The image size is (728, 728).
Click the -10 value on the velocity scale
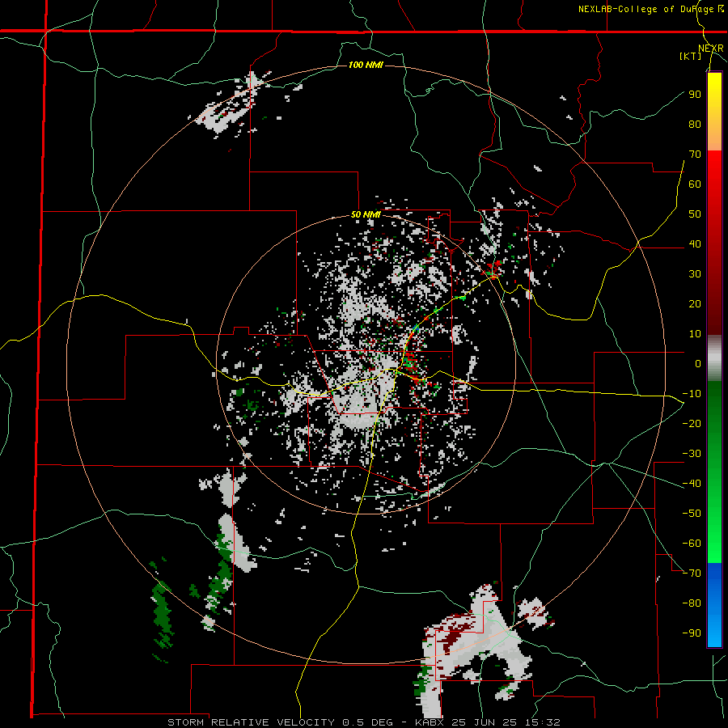click(692, 394)
